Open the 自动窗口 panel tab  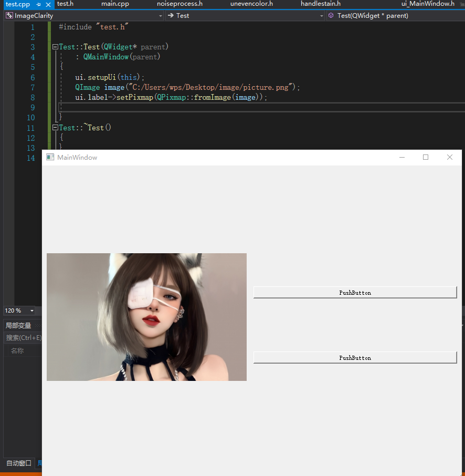(18, 463)
